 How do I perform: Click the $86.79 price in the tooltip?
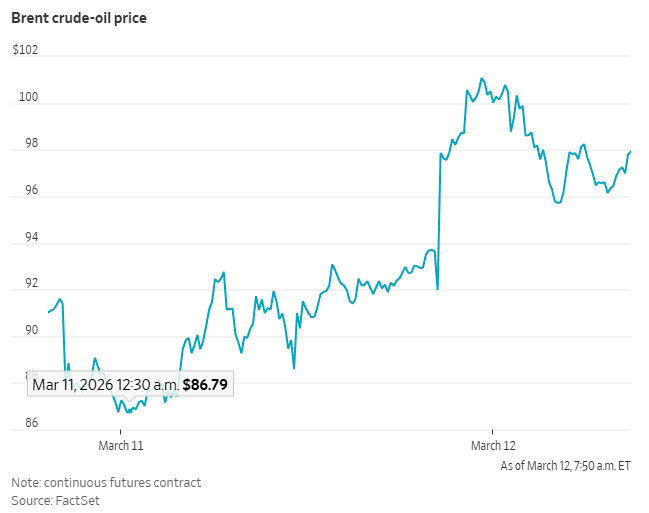click(205, 384)
